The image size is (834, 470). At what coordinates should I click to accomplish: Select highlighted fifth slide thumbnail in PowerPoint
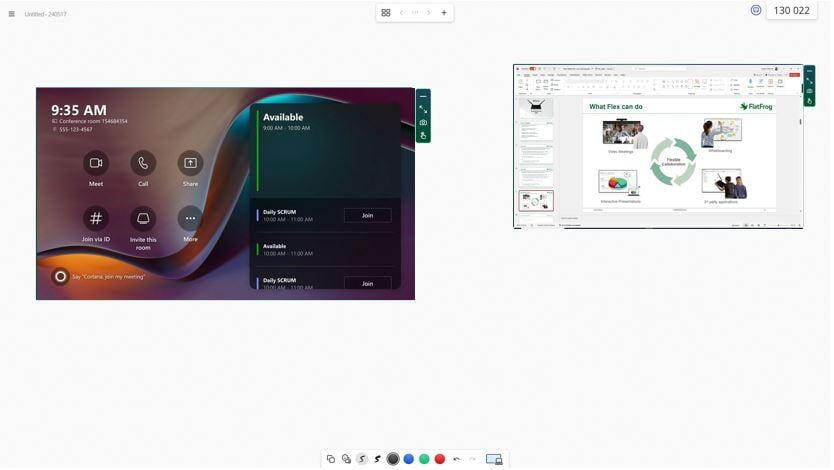(x=536, y=201)
